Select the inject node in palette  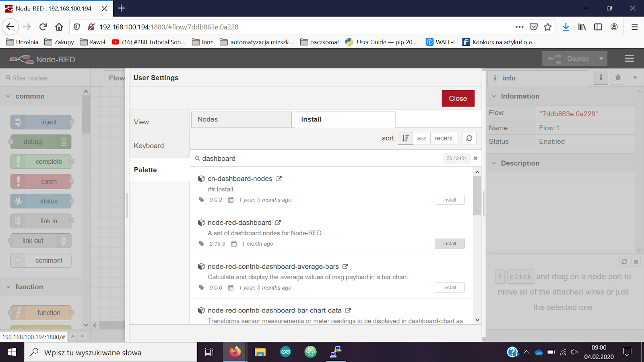pos(41,122)
